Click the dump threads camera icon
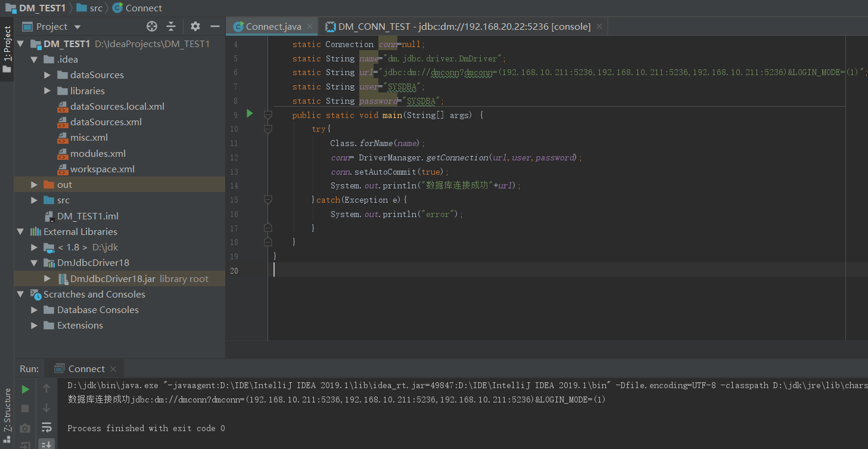This screenshot has width=868, height=449. (25, 428)
